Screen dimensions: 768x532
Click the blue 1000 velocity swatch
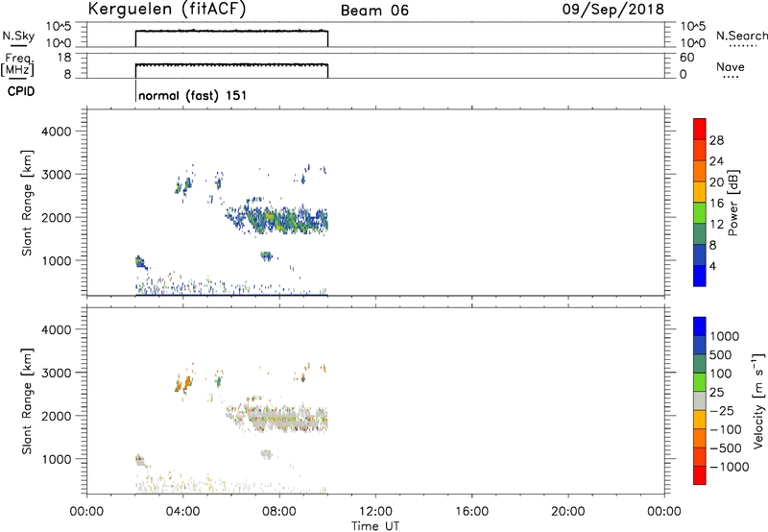click(x=700, y=326)
